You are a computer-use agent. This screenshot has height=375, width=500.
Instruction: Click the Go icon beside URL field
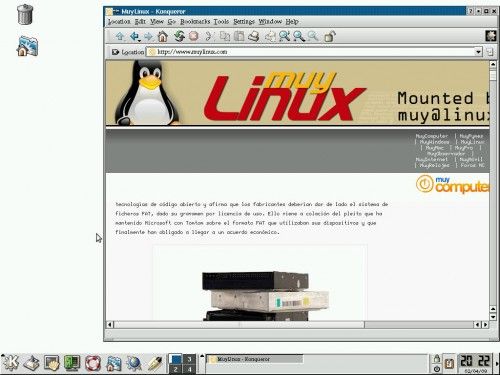[489, 52]
